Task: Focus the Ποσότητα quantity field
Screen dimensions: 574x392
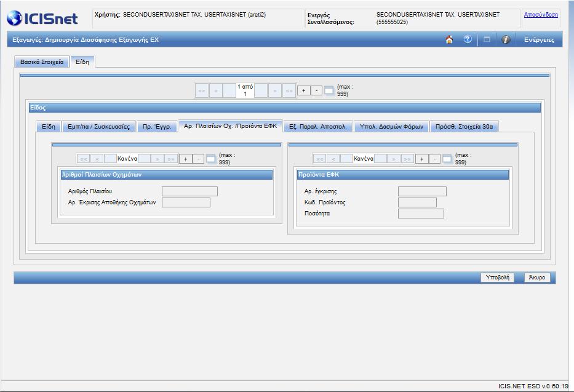Action: tap(421, 214)
